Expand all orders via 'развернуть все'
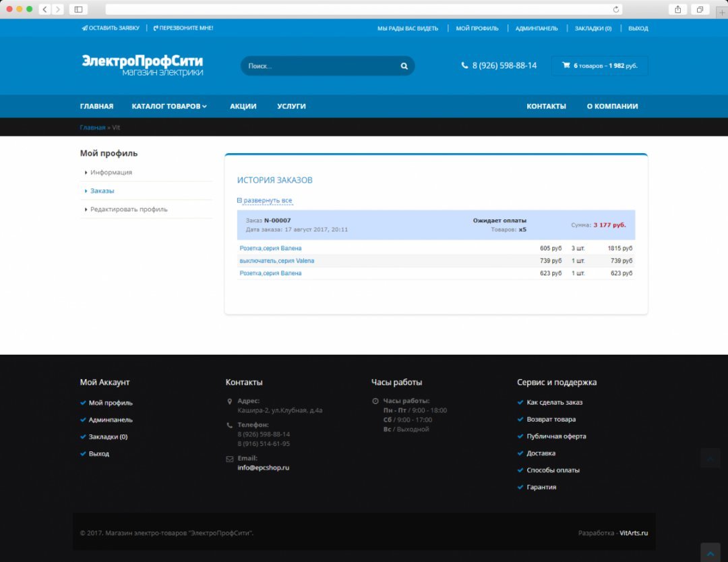The width and height of the screenshot is (728, 562). tap(265, 200)
